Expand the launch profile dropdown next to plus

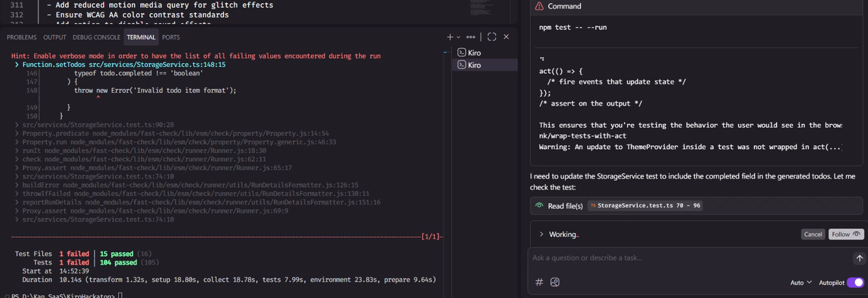coord(458,37)
